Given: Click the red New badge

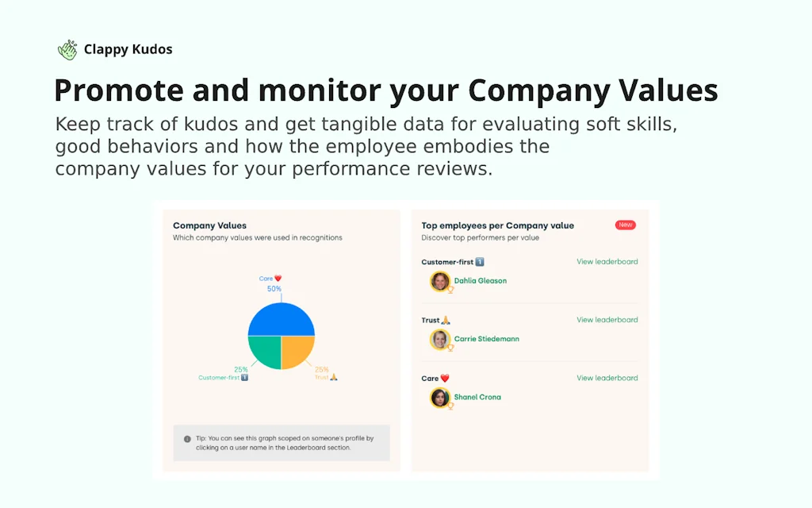Looking at the screenshot, I should (x=626, y=225).
